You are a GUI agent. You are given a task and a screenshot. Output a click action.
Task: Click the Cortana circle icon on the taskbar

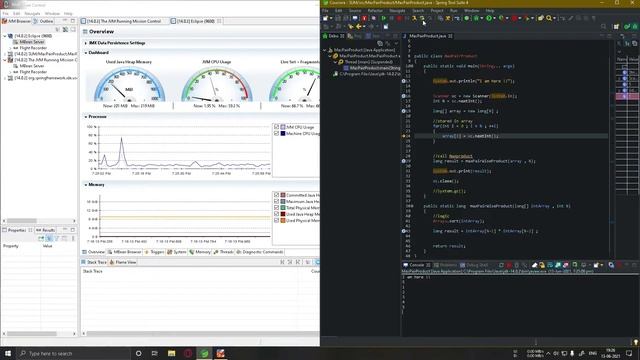tap(138, 353)
